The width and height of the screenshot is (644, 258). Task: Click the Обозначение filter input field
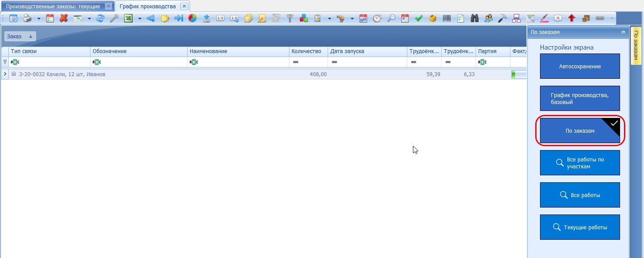coord(139,62)
